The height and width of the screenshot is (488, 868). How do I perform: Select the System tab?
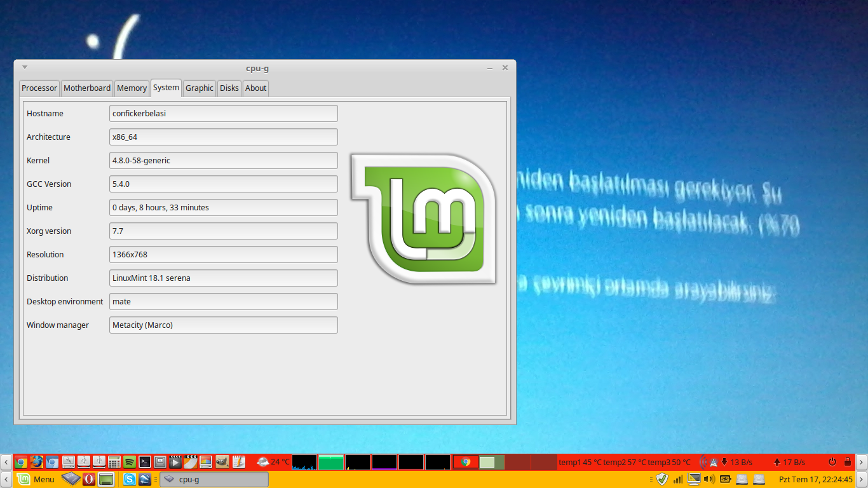pos(166,87)
